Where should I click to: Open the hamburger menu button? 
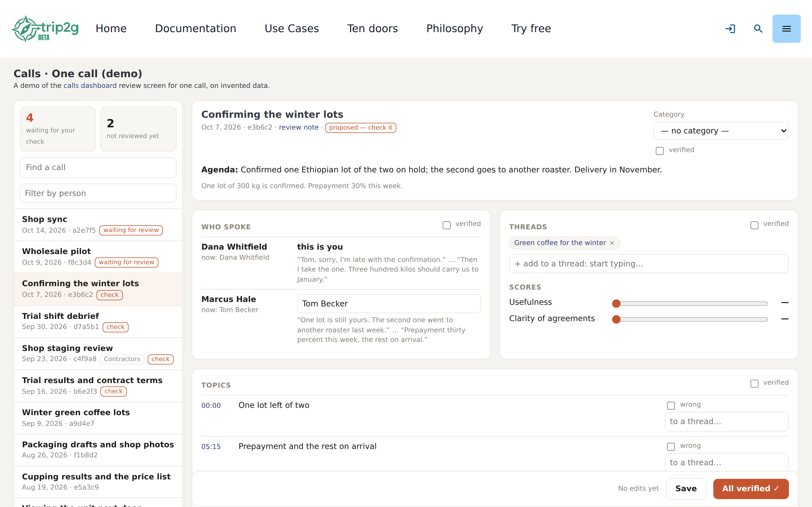point(786,28)
